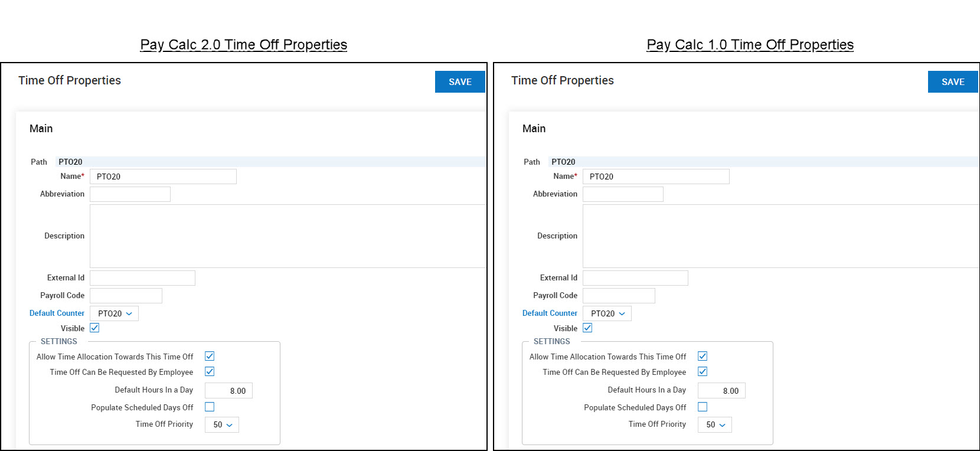Toggle Visible checkbox in Pay Calc 1.0 panel
The height and width of the screenshot is (451, 980).
(x=587, y=328)
